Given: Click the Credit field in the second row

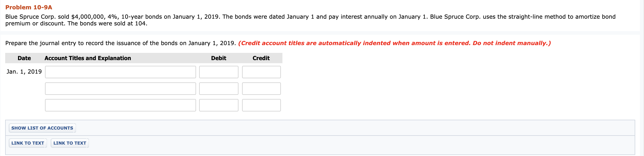Looking at the screenshot, I should [261, 89].
